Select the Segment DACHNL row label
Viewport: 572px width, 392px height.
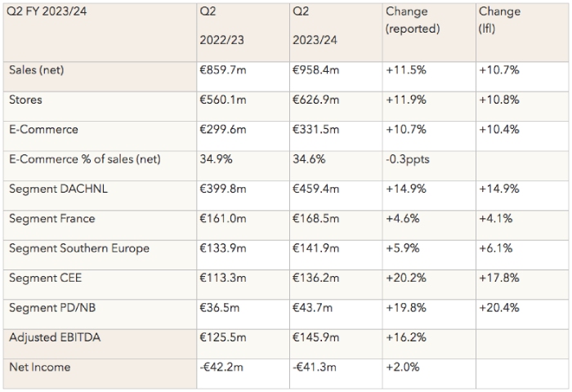57,189
